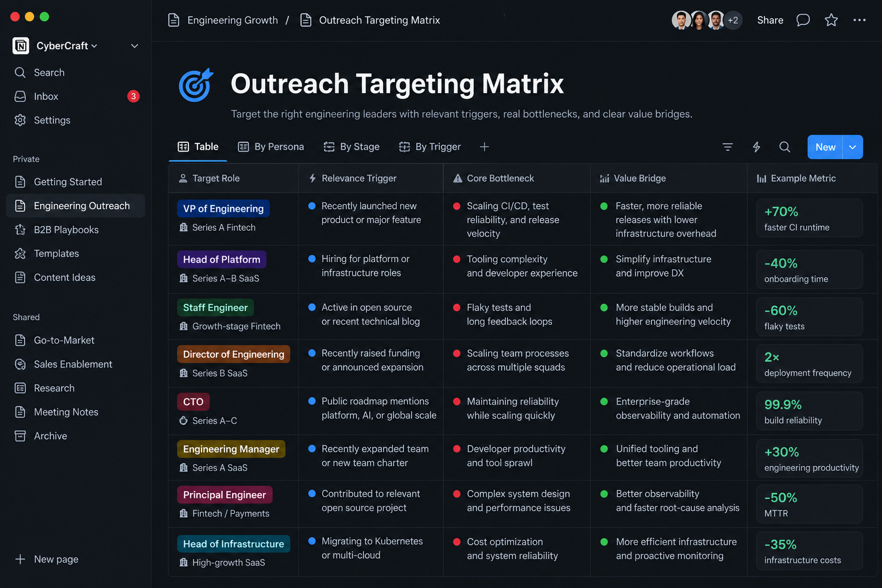Click the collaborator avatars group

pyautogui.click(x=707, y=20)
